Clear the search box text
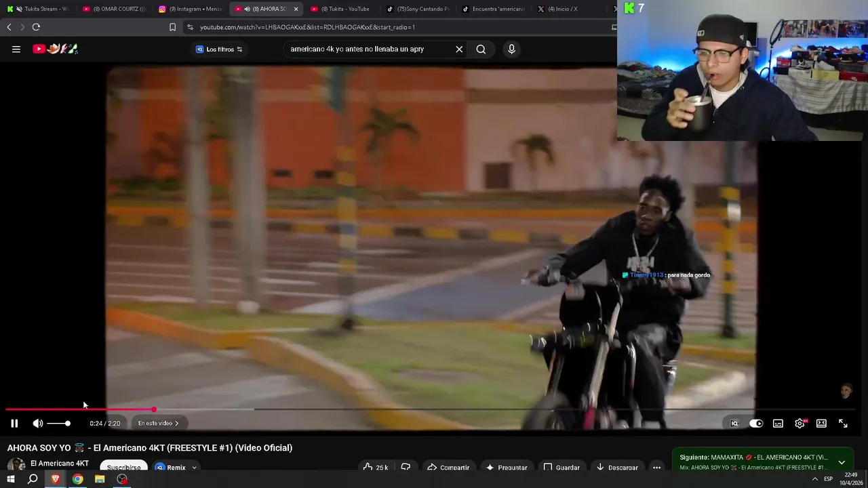Viewport: 868px width, 488px height. click(459, 49)
